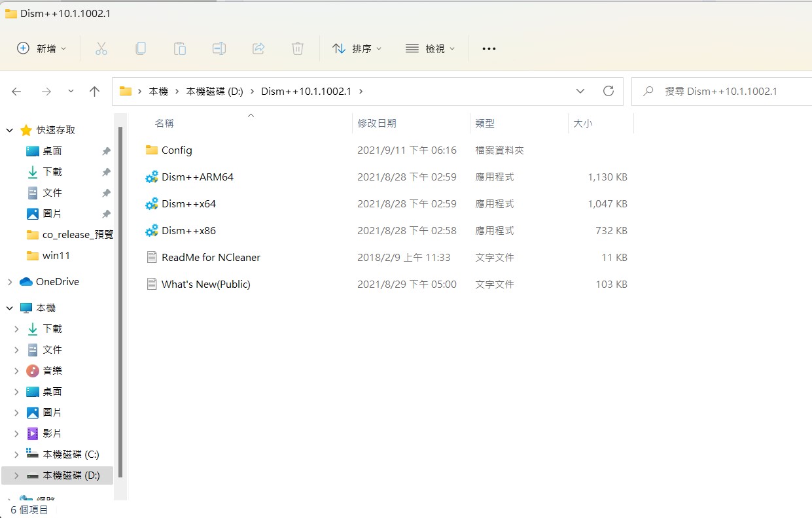
Task: Click the Copy icon in toolbar
Action: pyautogui.click(x=140, y=48)
